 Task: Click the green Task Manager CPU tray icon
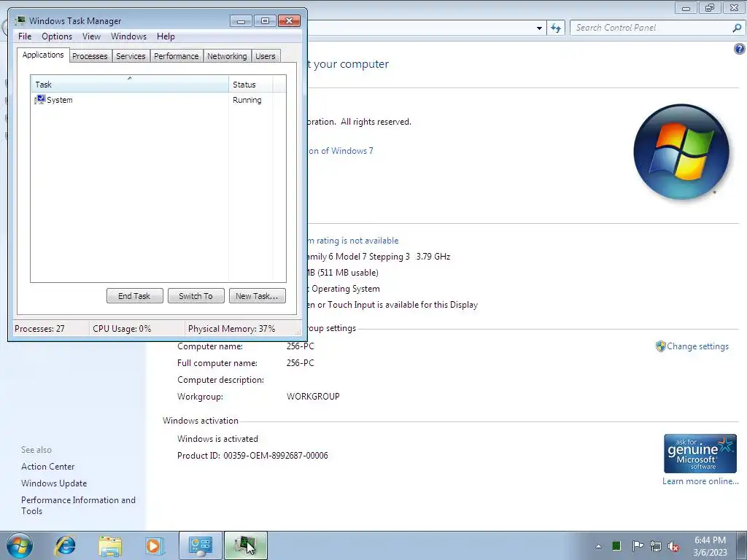point(616,545)
